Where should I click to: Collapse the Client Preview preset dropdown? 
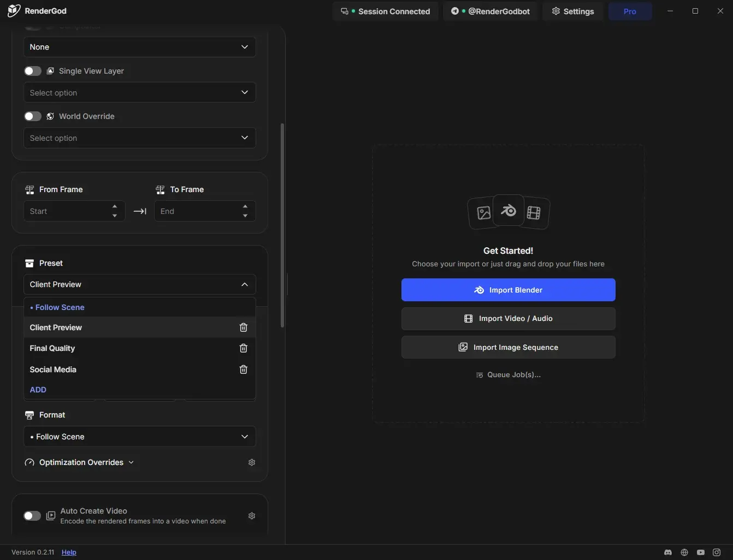(x=140, y=284)
